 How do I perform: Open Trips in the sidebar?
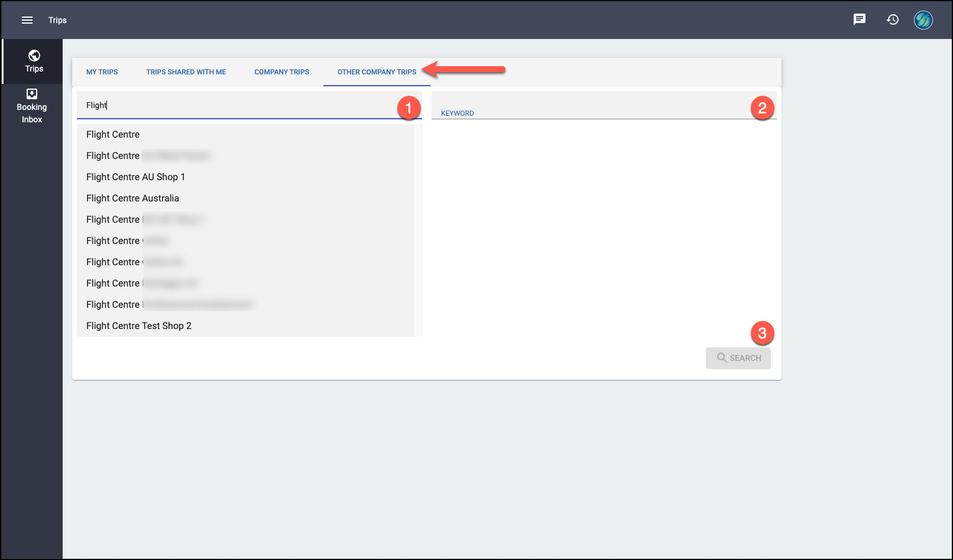pos(33,61)
